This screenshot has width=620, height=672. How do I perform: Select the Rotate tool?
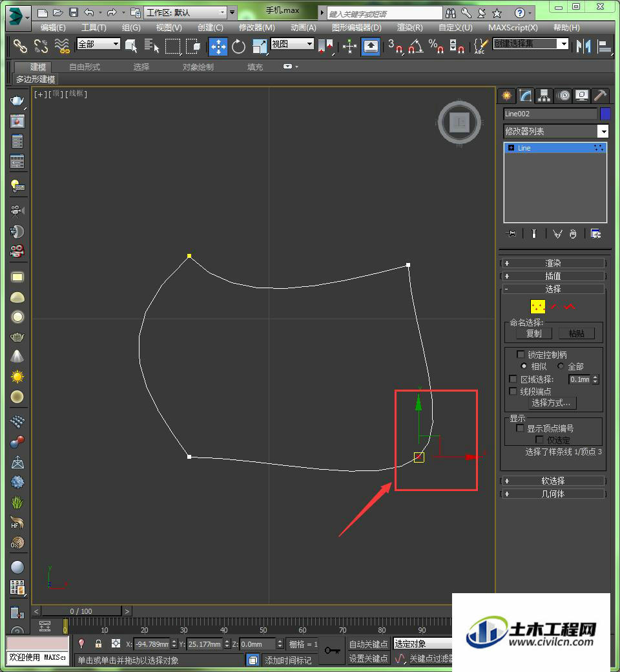tap(238, 47)
